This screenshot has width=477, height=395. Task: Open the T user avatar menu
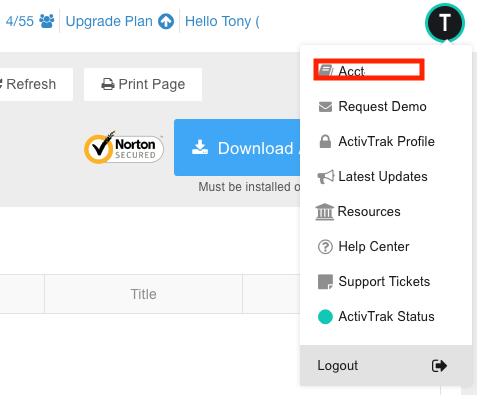[x=445, y=23]
